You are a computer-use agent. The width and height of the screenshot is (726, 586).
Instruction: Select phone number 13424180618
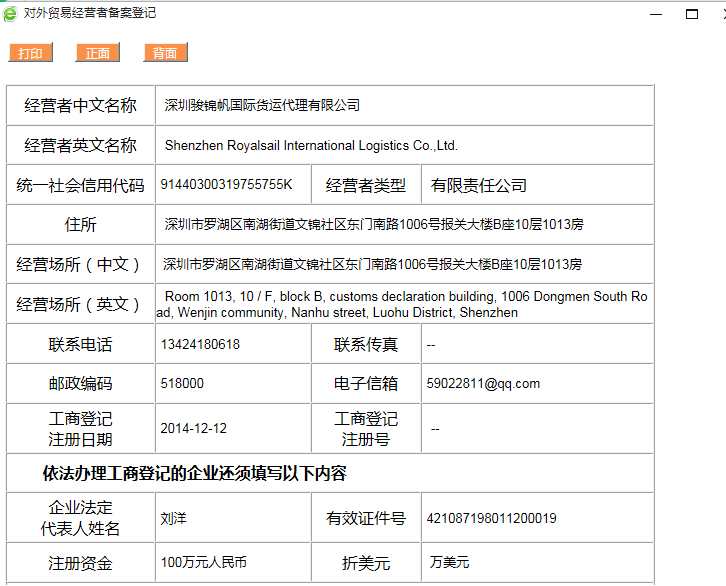(200, 344)
